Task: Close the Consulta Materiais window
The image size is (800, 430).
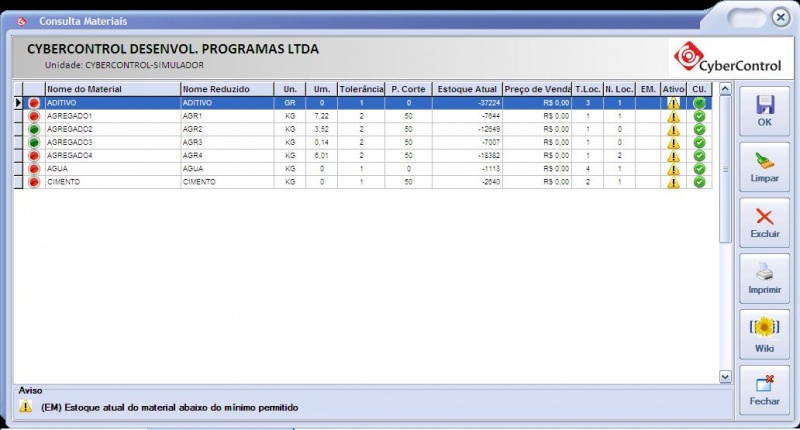Action: tap(781, 18)
